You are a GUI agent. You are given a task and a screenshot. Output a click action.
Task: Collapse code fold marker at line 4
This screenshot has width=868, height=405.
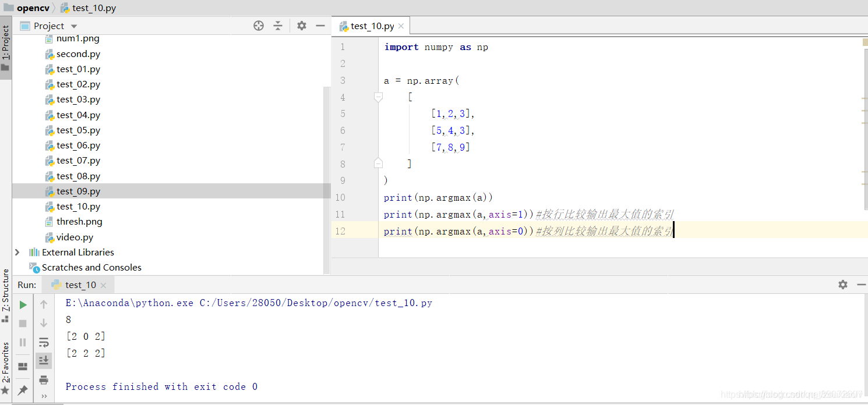[378, 97]
